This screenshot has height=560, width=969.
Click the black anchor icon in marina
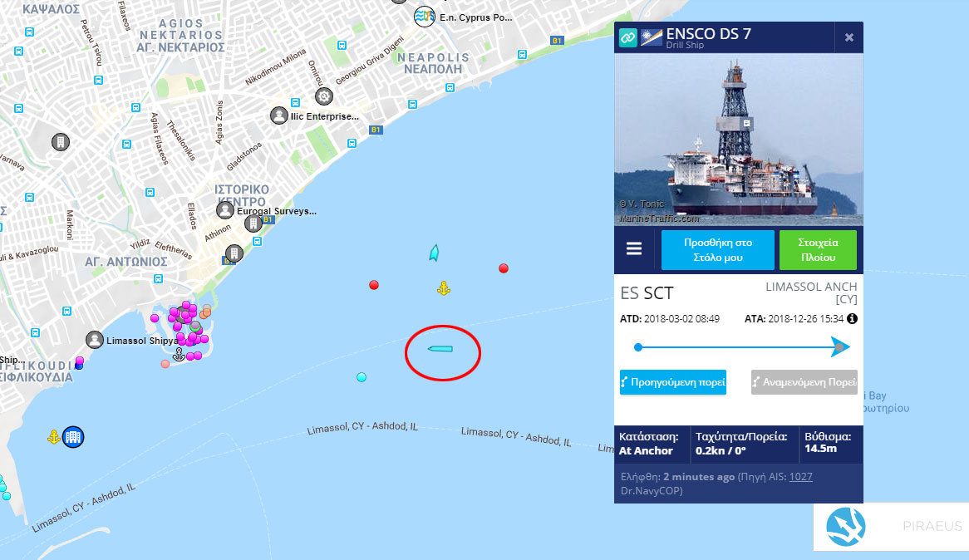[179, 354]
